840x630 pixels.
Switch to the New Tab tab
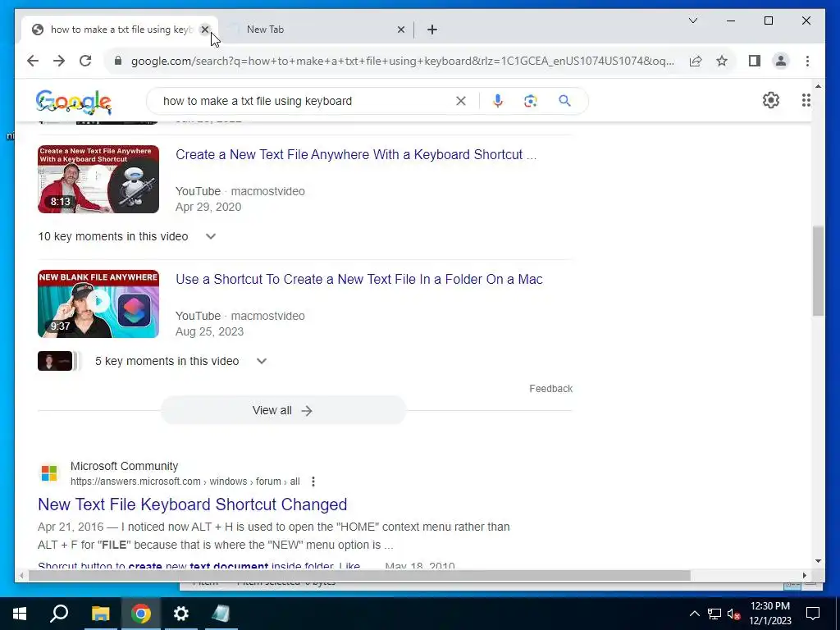point(316,30)
